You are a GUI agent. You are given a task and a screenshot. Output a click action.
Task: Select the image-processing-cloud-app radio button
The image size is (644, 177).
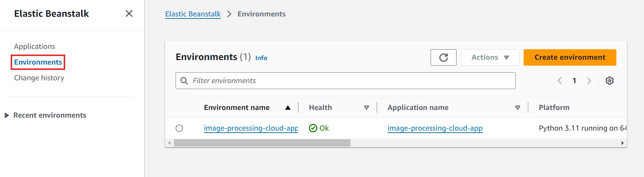click(179, 128)
